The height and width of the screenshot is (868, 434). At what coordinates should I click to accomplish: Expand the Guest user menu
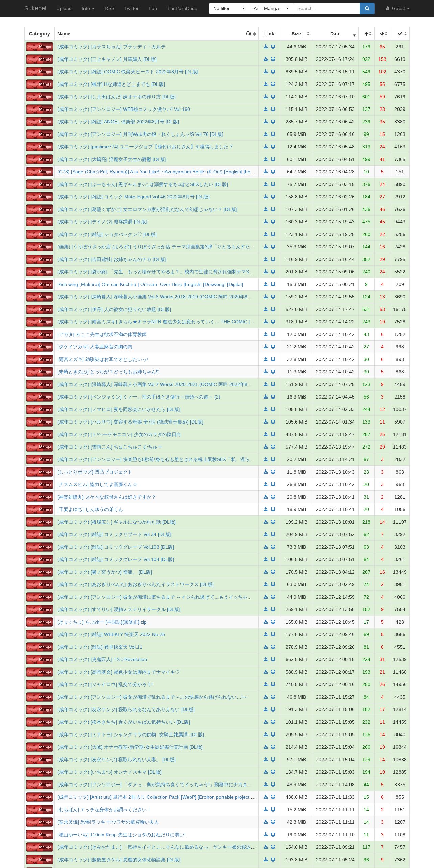click(x=397, y=8)
